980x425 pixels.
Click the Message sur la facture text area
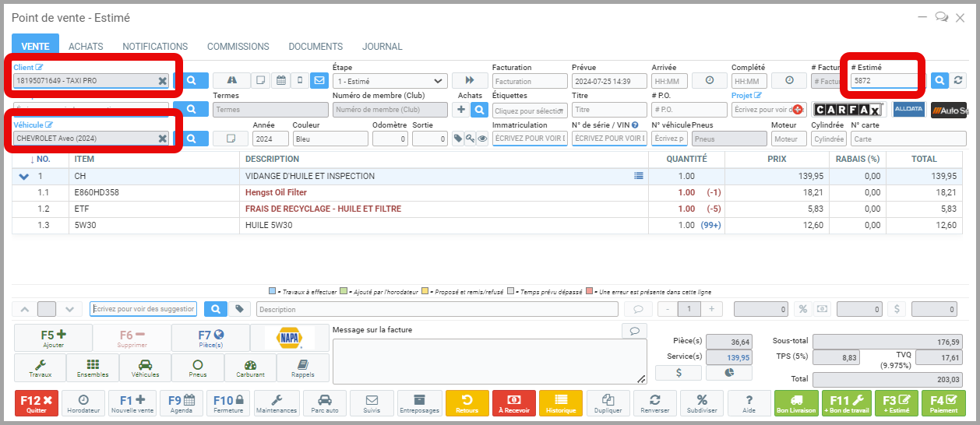point(489,361)
